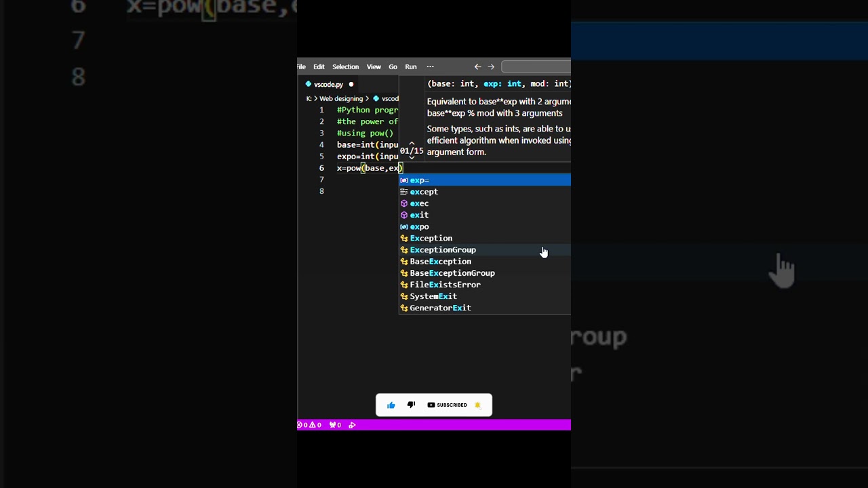Click the 'expo=int(inpu' code line
The height and width of the screenshot is (488, 868).
click(368, 157)
